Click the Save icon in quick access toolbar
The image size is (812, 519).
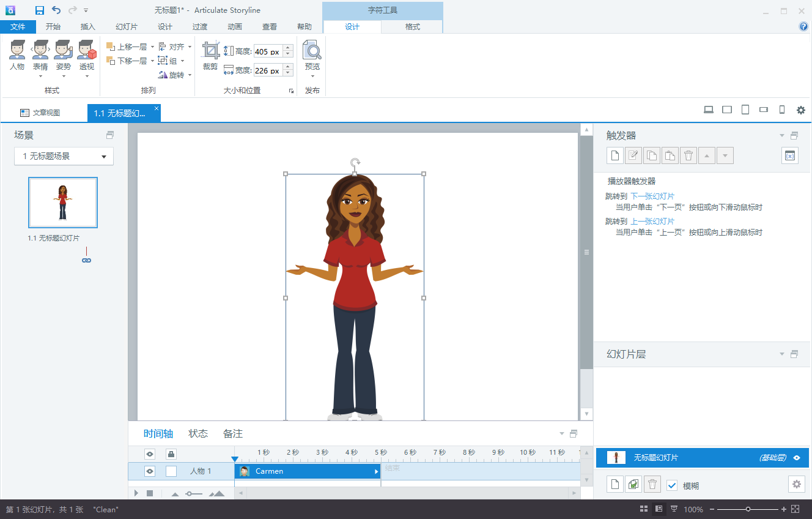(40, 10)
